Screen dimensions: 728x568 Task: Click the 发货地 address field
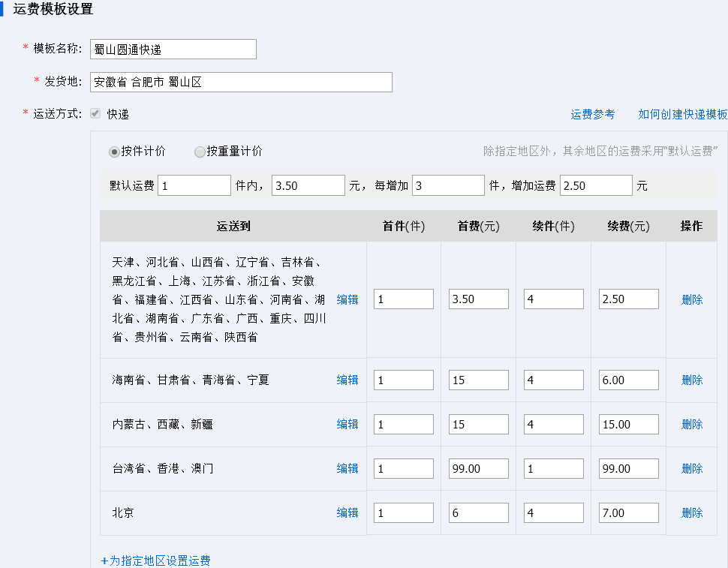pyautogui.click(x=241, y=82)
